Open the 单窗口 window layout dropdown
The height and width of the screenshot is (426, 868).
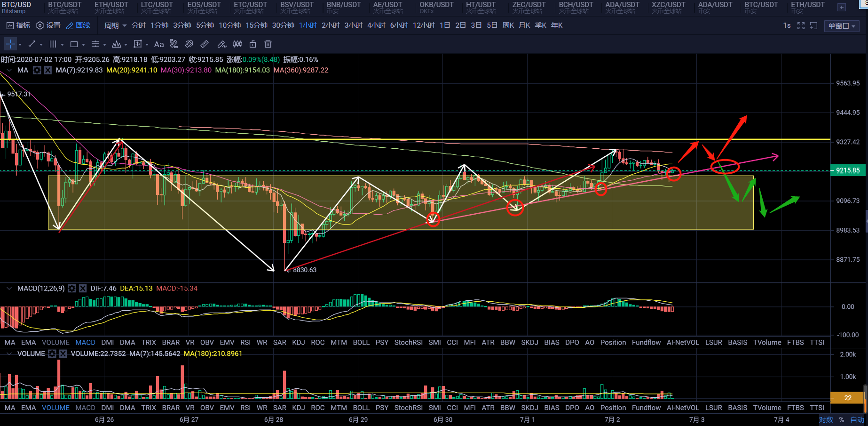tap(842, 26)
